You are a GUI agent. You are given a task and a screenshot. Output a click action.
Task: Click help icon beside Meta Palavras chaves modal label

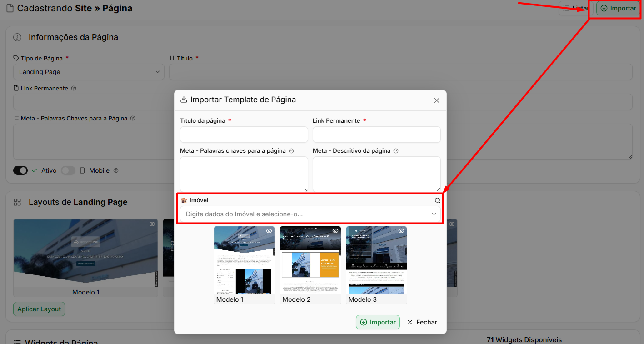point(291,151)
